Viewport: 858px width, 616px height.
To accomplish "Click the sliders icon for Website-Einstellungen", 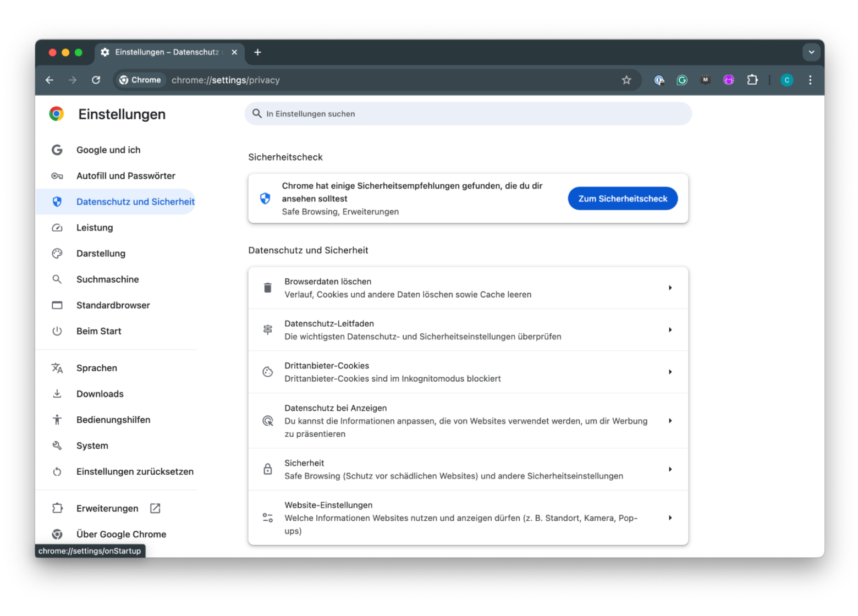I will click(x=268, y=518).
